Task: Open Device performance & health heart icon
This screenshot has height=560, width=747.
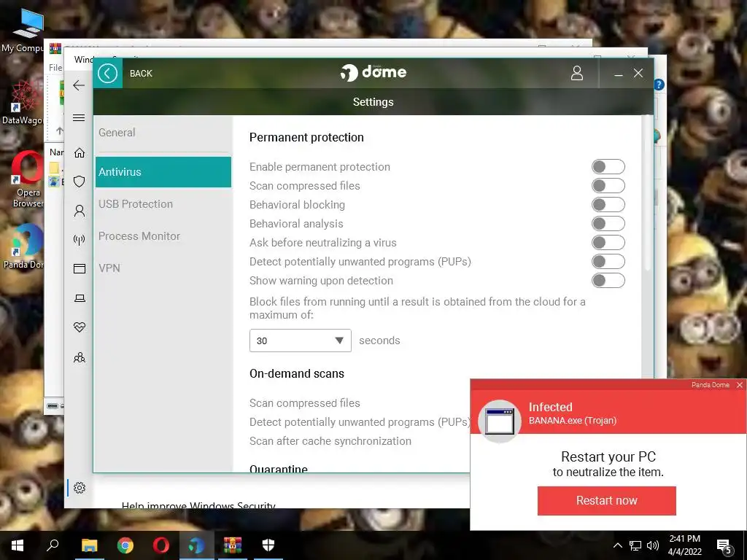Action: point(80,327)
